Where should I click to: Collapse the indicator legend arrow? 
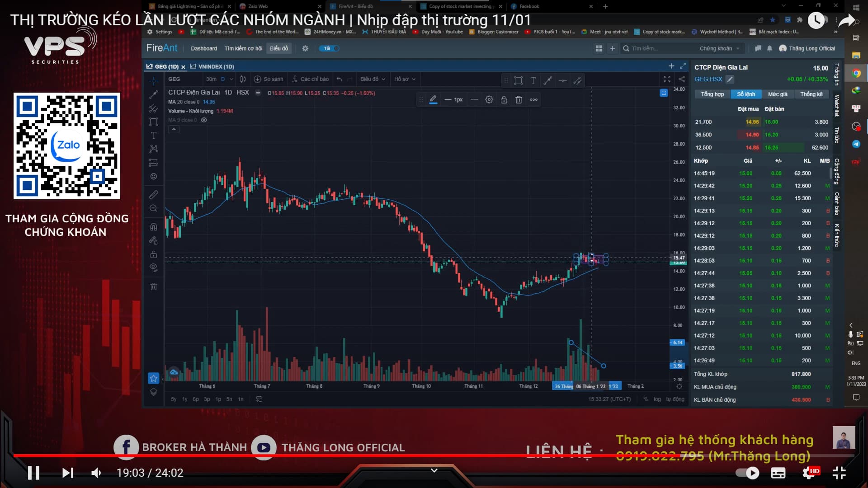[x=174, y=129]
